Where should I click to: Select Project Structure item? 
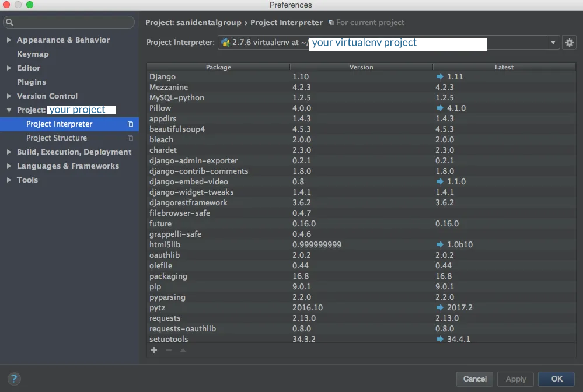[69, 138]
